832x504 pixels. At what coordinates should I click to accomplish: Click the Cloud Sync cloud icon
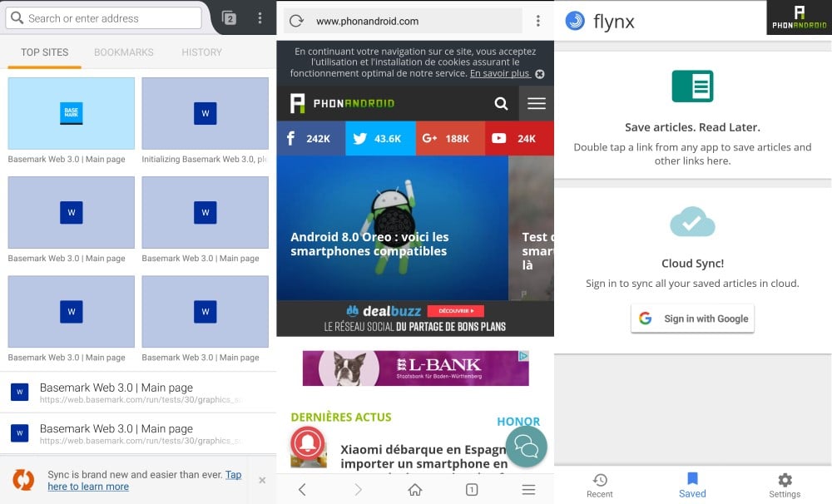(x=692, y=222)
